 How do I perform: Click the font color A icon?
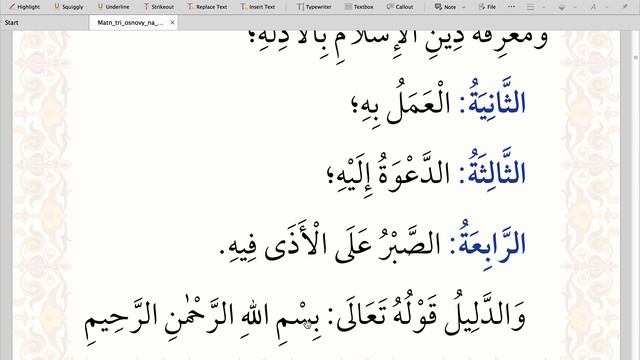593,7
